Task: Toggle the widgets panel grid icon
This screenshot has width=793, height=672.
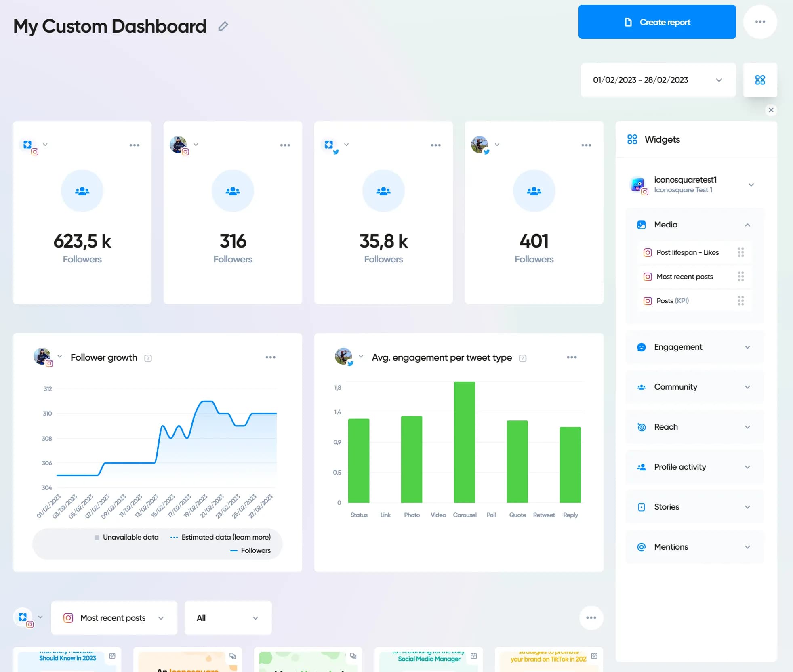Action: point(760,80)
